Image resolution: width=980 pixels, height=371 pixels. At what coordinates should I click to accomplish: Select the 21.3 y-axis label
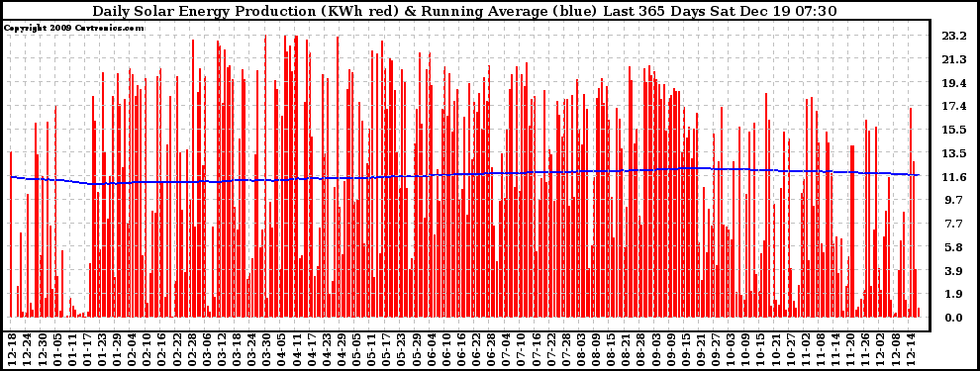click(953, 60)
